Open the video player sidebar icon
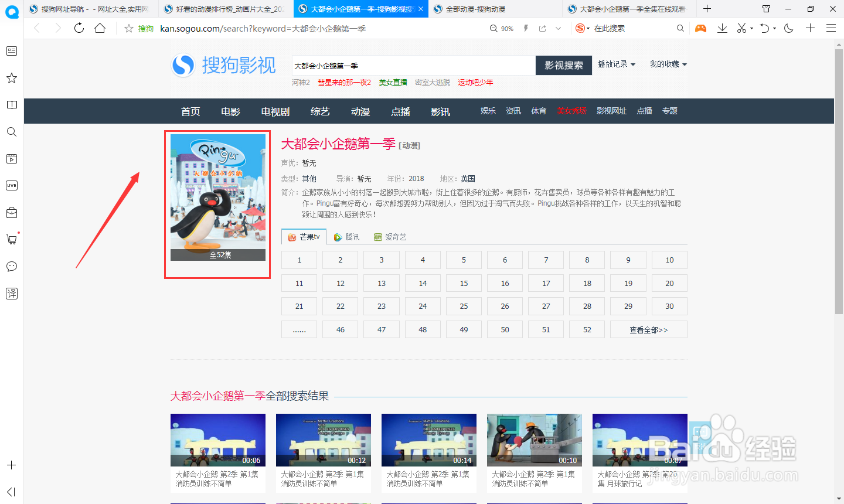 11,159
